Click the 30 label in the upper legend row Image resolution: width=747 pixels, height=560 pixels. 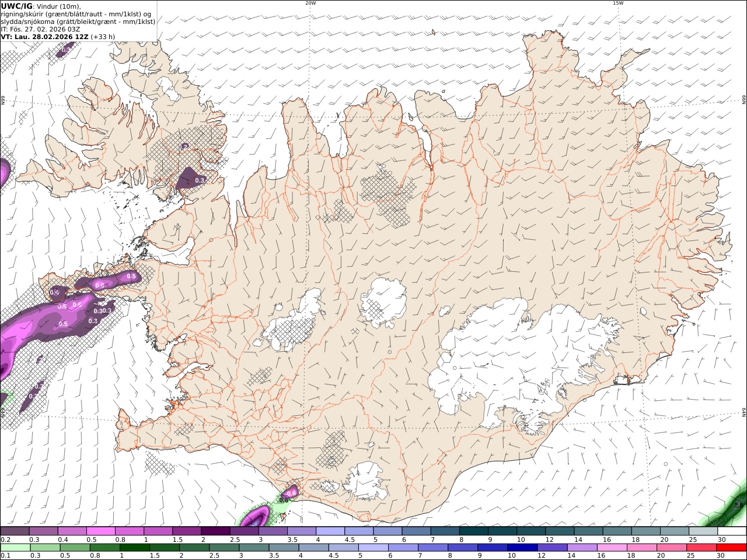click(x=721, y=540)
